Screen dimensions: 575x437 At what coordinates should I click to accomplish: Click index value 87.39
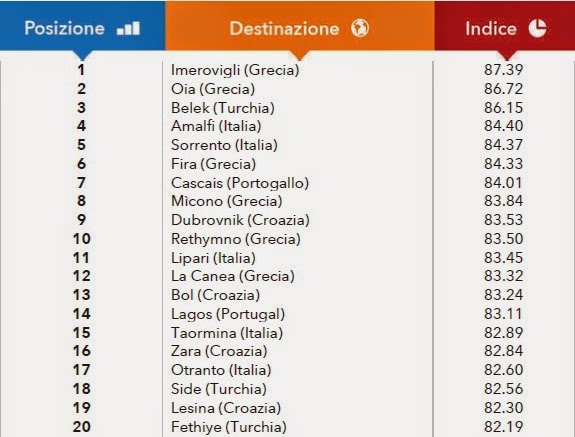(x=503, y=70)
